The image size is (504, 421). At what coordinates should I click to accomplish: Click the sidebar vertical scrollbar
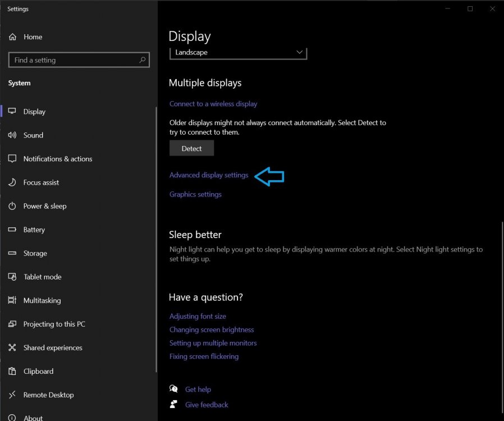[156, 240]
